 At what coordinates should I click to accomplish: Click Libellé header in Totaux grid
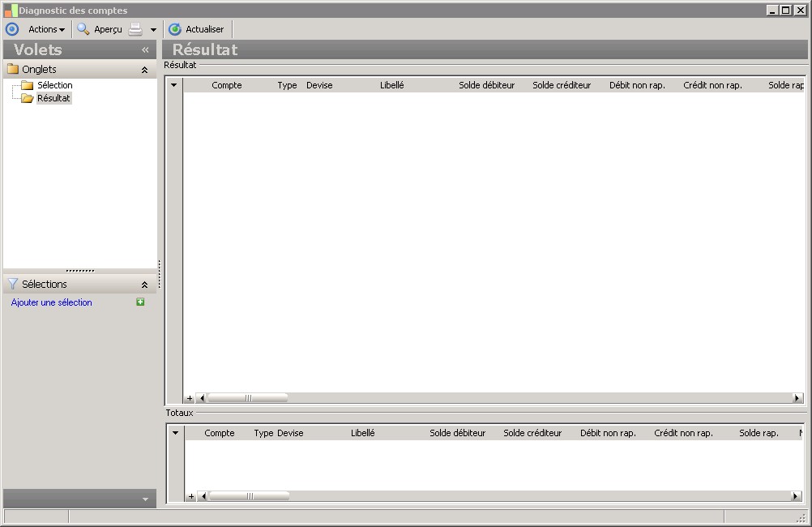click(x=362, y=433)
